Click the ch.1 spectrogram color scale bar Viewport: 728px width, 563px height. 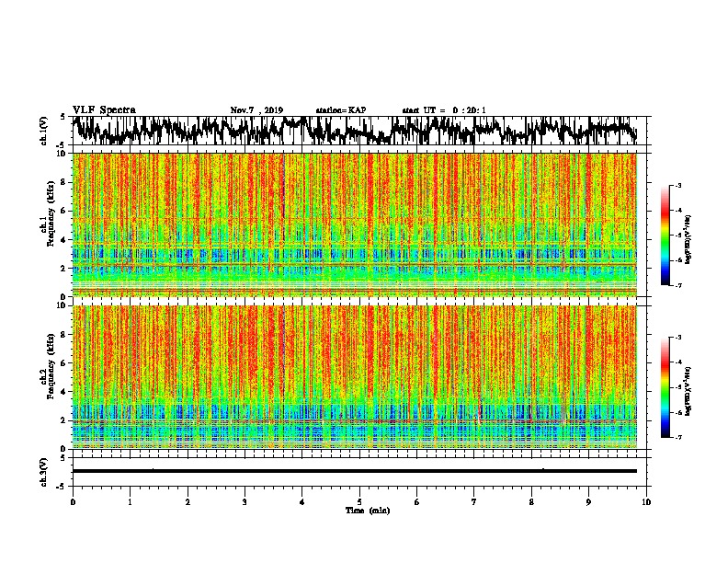click(x=665, y=236)
